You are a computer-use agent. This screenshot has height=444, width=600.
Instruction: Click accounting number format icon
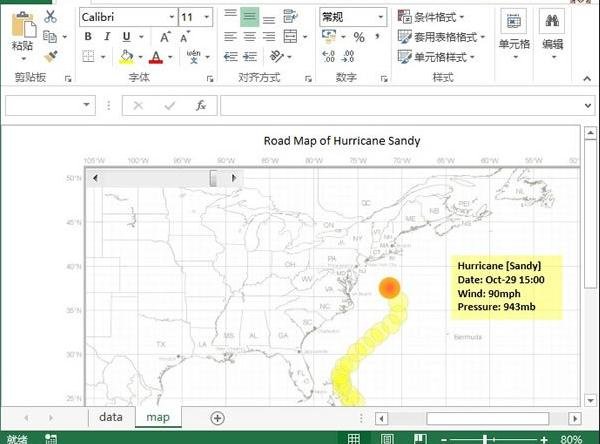pyautogui.click(x=329, y=37)
